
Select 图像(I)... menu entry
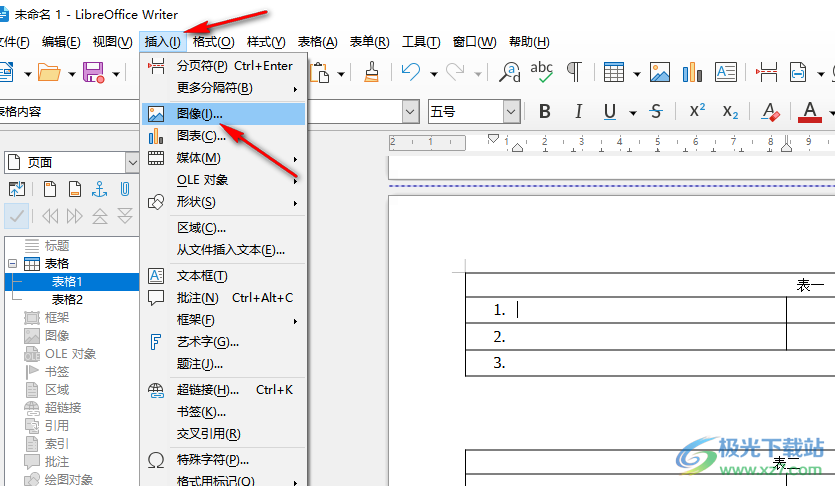224,114
